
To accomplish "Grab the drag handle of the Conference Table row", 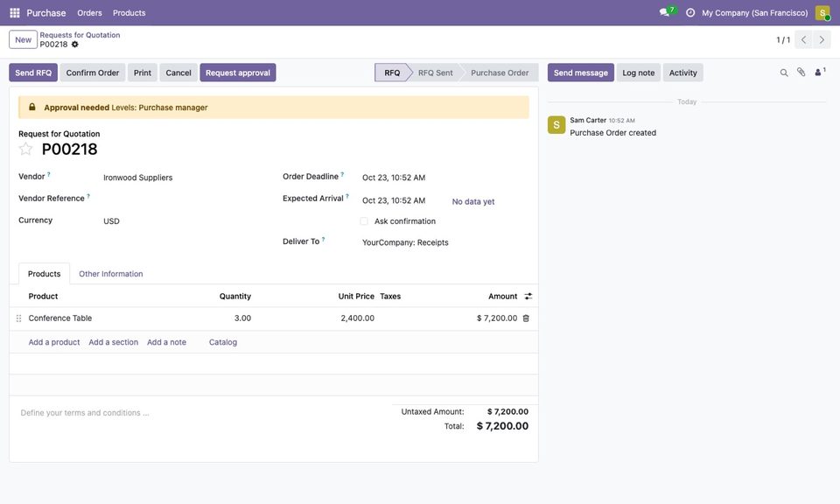I will click(x=18, y=318).
